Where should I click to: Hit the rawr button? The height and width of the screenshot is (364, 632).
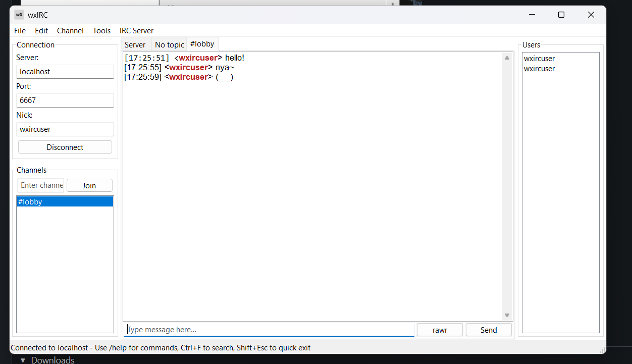coord(440,330)
